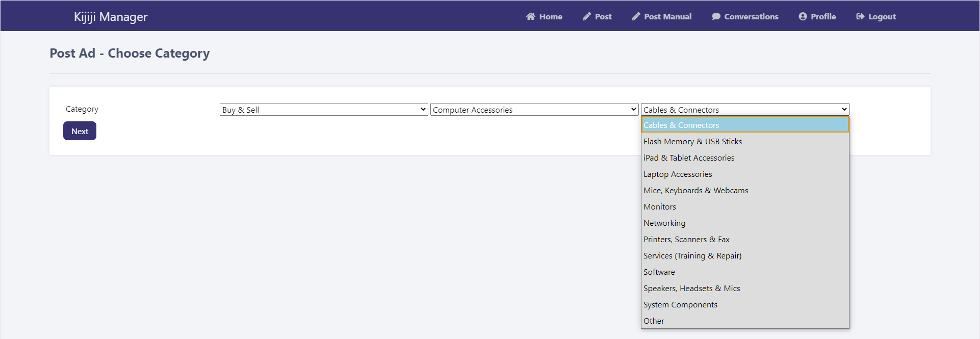Image resolution: width=980 pixels, height=339 pixels.
Task: Click the Home house icon
Action: click(x=530, y=16)
